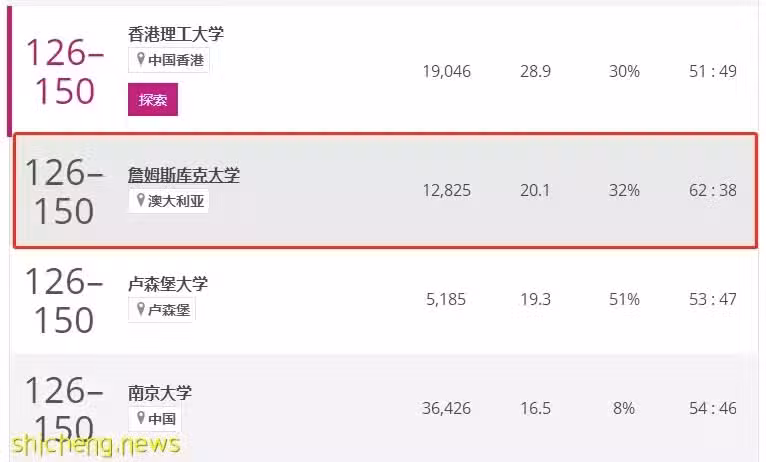Select the 中国香港 location tag

(x=169, y=60)
